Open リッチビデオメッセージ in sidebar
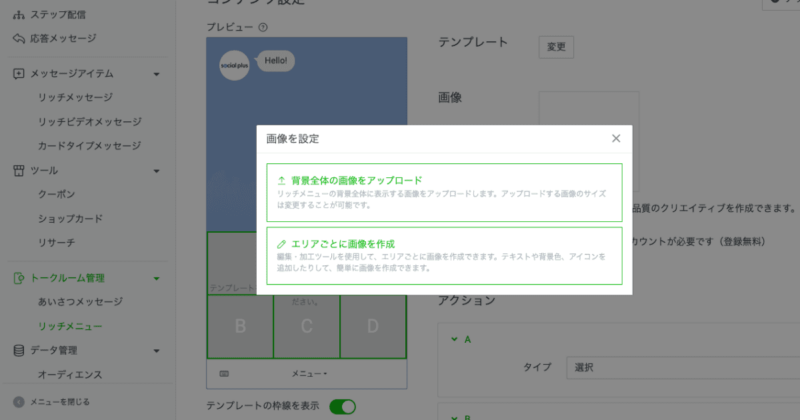This screenshot has width=800, height=420. pos(90,122)
